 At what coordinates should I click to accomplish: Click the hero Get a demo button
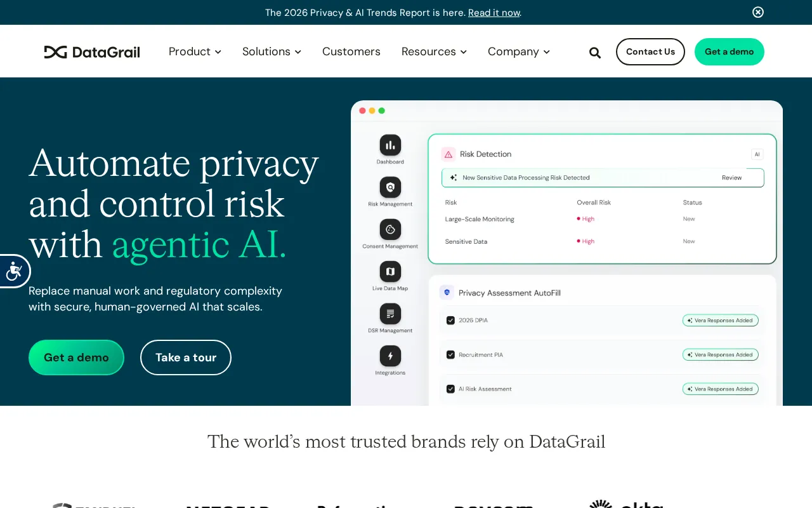click(76, 358)
